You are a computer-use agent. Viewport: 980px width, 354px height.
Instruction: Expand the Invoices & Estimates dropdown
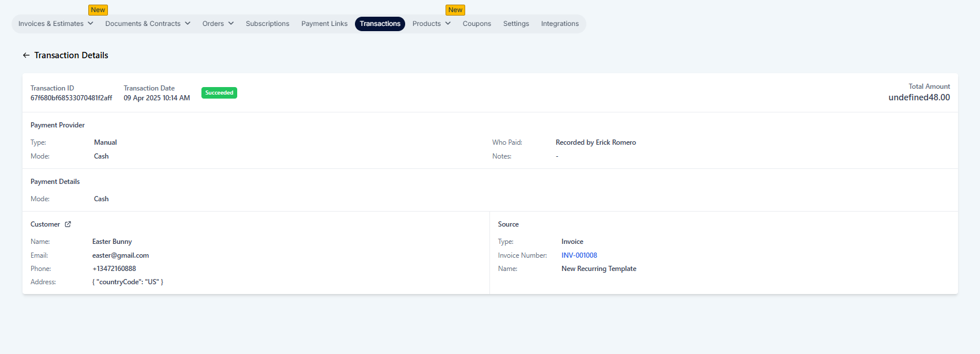pos(56,24)
